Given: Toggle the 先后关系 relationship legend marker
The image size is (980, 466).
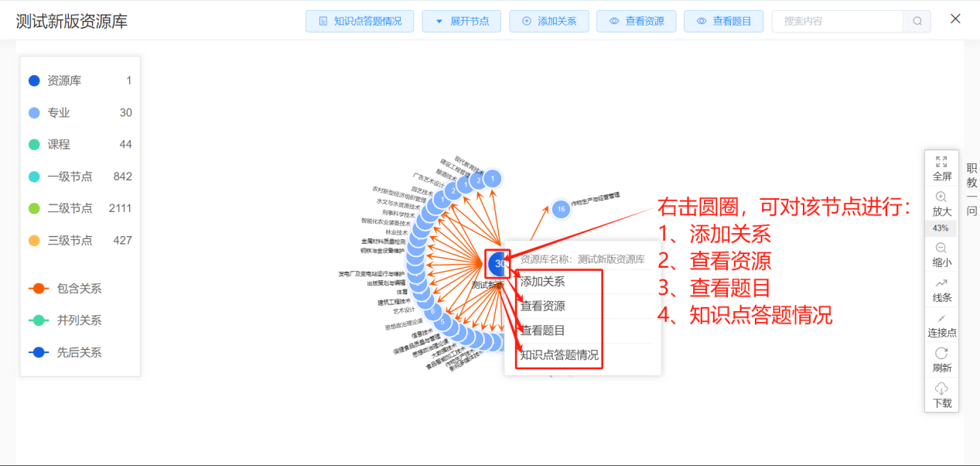Looking at the screenshot, I should pos(38,352).
